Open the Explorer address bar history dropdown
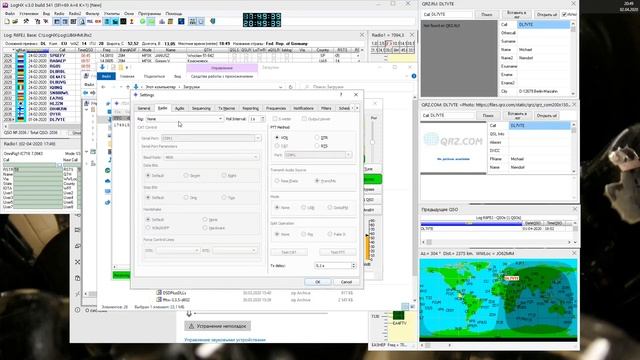Viewport: 640px width, 360px height. (x=280, y=87)
